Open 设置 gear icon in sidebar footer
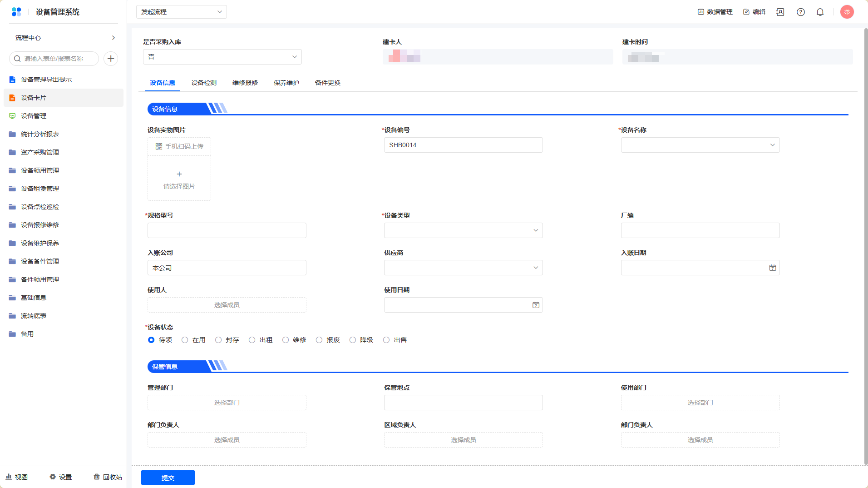 click(x=53, y=477)
